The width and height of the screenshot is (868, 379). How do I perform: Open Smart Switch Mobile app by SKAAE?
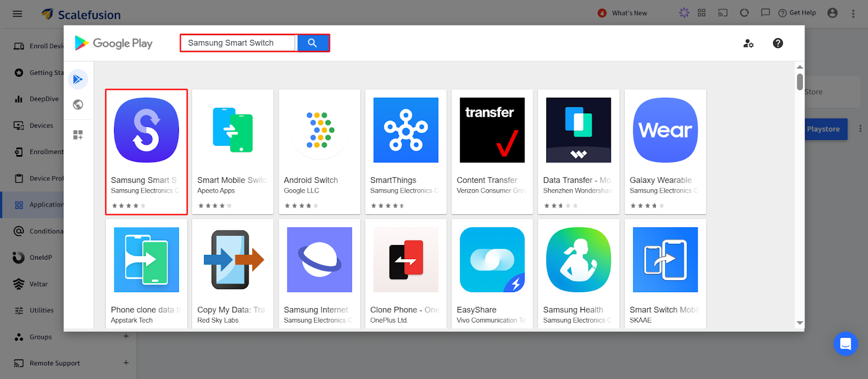coord(665,274)
